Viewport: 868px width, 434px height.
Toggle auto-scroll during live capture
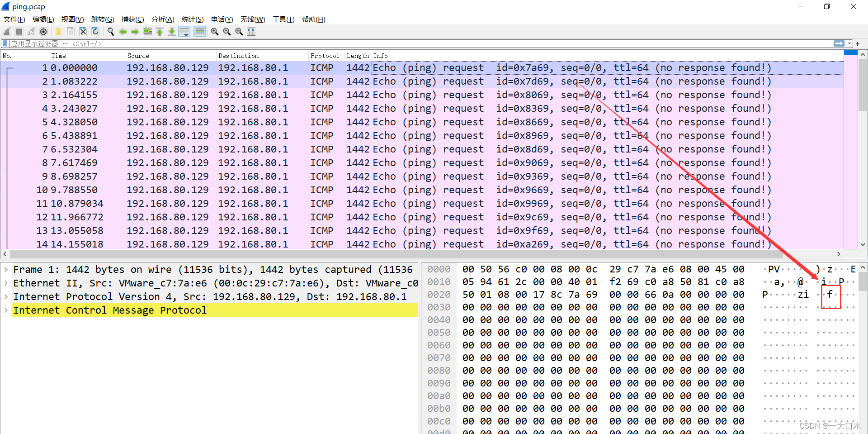click(184, 31)
